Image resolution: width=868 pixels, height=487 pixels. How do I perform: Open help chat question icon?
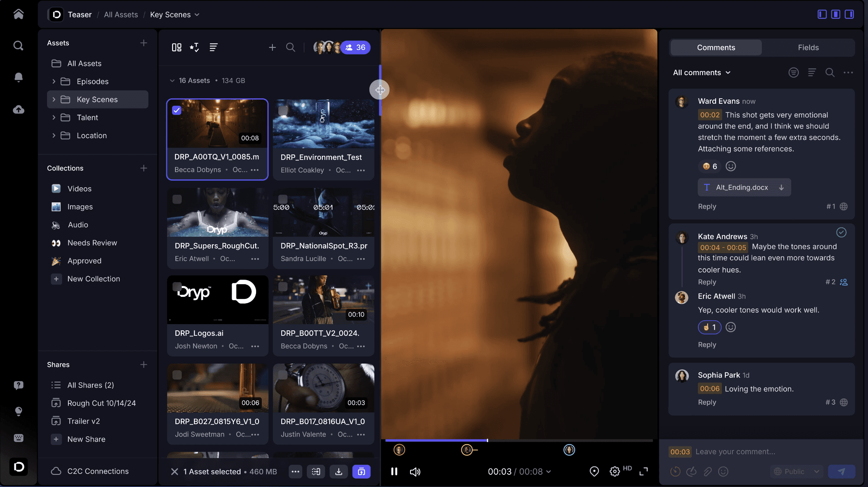click(18, 385)
